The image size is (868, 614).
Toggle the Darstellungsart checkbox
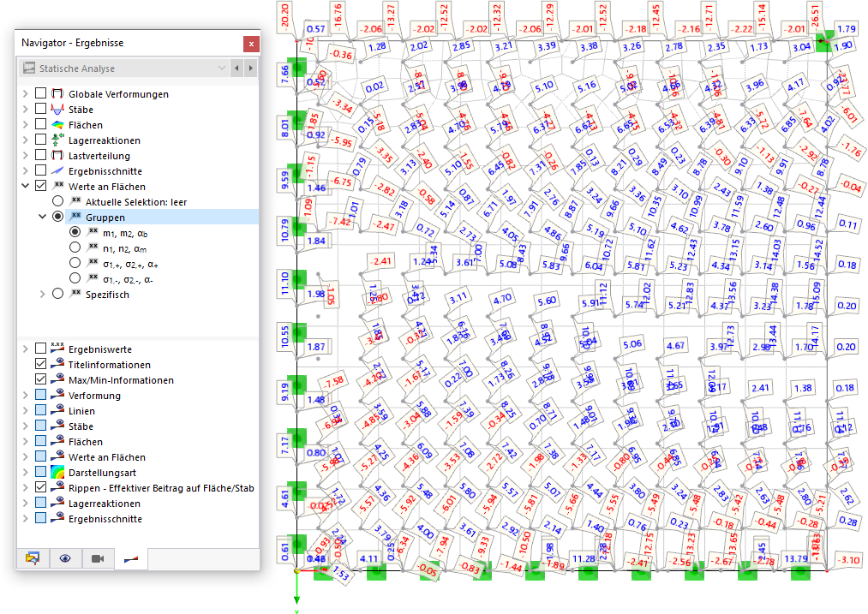40,472
